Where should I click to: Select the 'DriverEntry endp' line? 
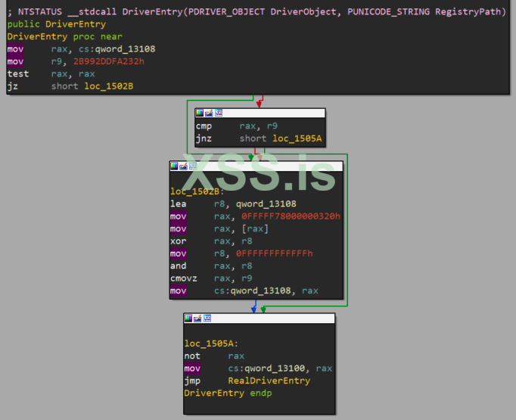pos(228,394)
